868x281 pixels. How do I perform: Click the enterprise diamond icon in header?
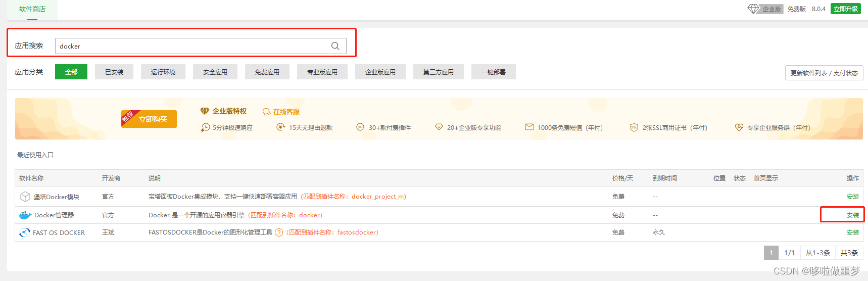click(753, 9)
